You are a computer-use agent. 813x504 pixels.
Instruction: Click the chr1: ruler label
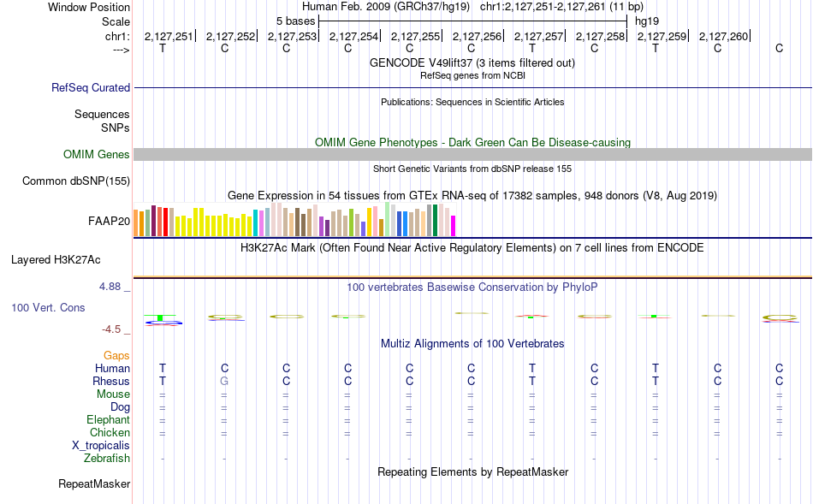117,36
